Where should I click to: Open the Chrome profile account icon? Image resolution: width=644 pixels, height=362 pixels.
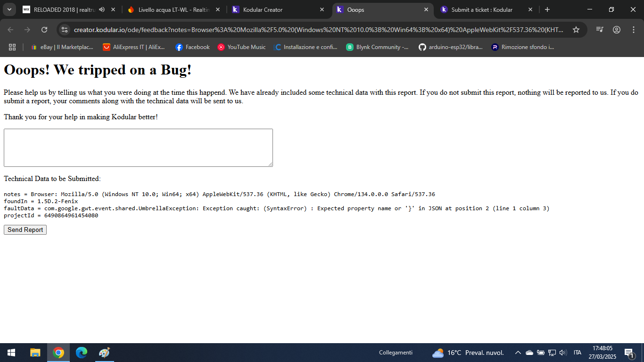617,29
